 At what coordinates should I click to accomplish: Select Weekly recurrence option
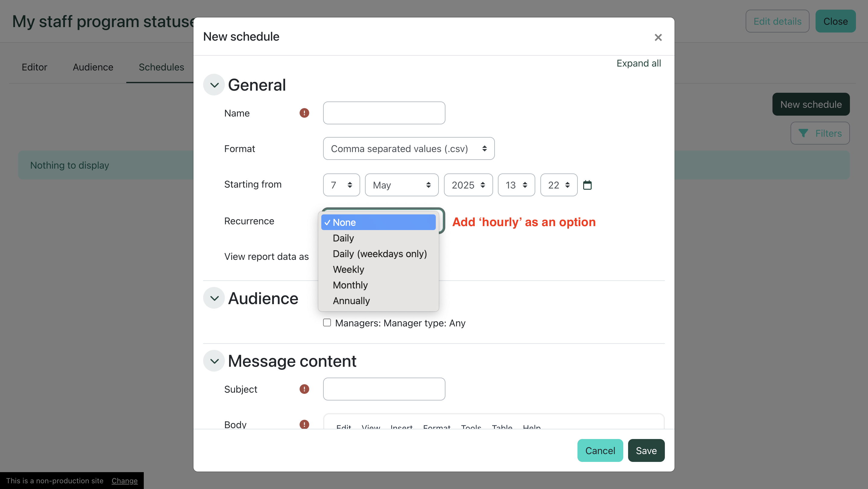(x=378, y=269)
